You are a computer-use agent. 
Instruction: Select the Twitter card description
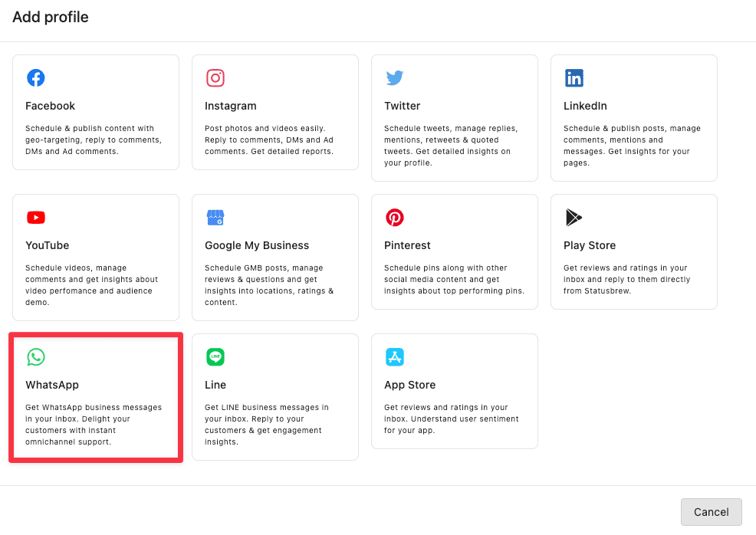[x=453, y=146]
